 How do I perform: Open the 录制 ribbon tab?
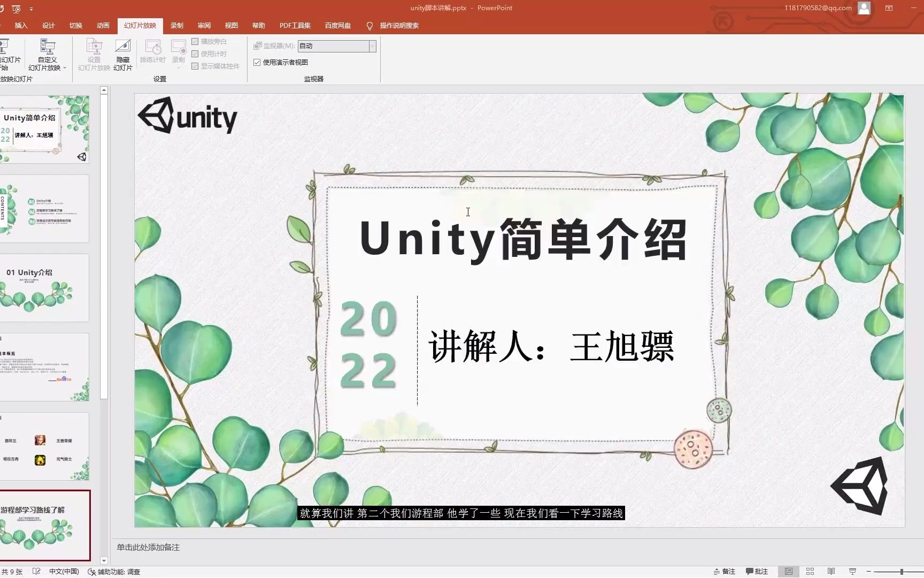point(176,26)
